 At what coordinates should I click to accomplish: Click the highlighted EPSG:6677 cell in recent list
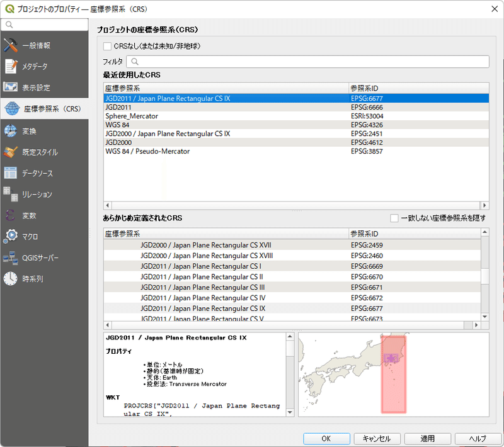419,98
